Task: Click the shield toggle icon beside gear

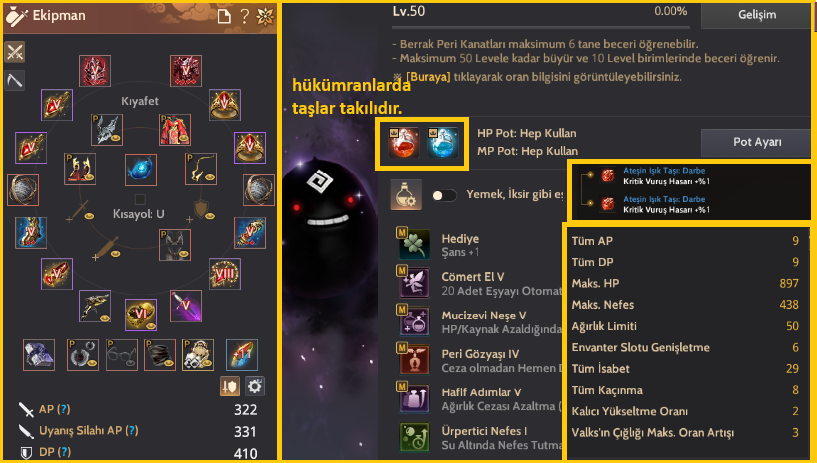Action: click(230, 386)
